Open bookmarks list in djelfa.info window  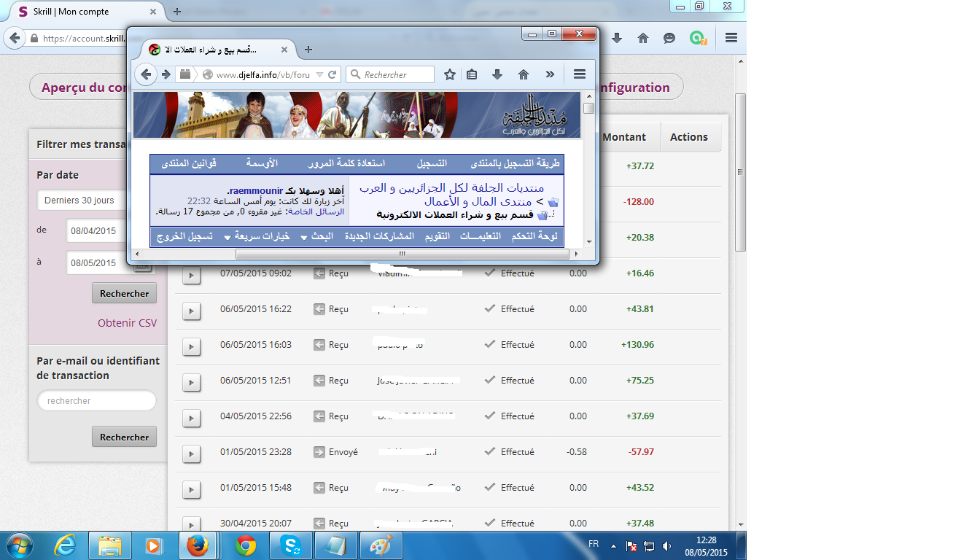coord(472,74)
